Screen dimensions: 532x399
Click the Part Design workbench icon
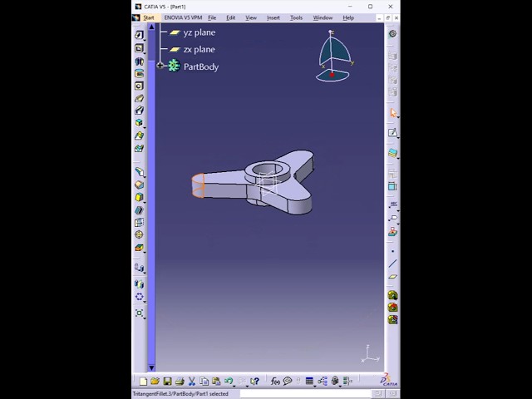click(x=392, y=33)
